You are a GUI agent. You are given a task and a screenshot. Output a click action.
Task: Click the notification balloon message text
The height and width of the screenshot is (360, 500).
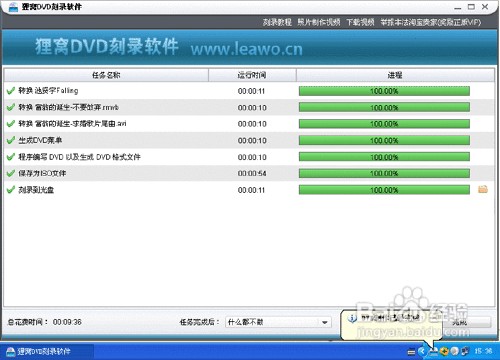coord(391,318)
